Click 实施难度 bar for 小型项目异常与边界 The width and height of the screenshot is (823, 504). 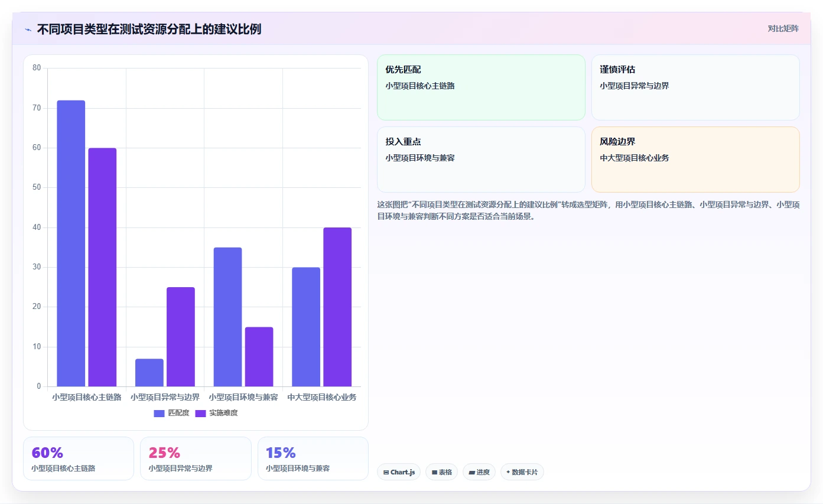(181, 337)
